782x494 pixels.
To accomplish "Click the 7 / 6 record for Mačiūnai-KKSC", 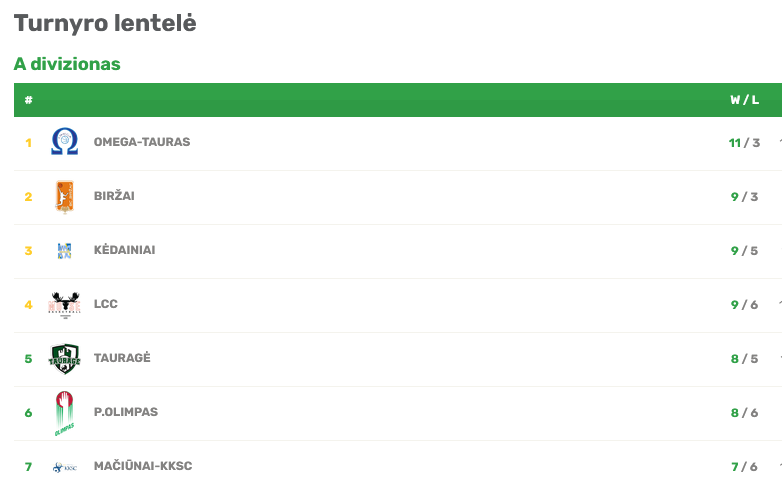I will click(x=744, y=467).
